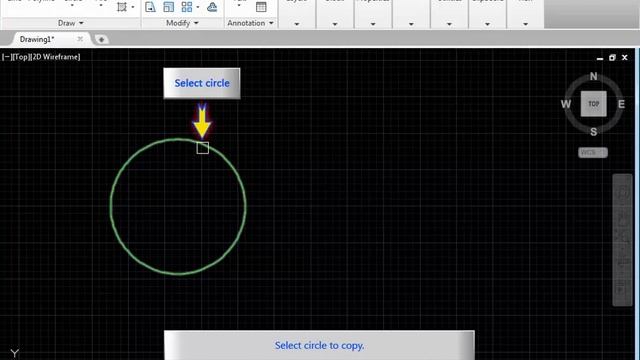
Task: Expand the Draw panel
Action: (70, 23)
